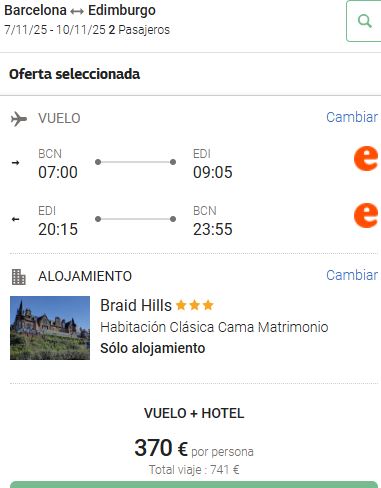Open the Braid Hills hotel photo
The height and width of the screenshot is (488, 381).
[x=50, y=328]
